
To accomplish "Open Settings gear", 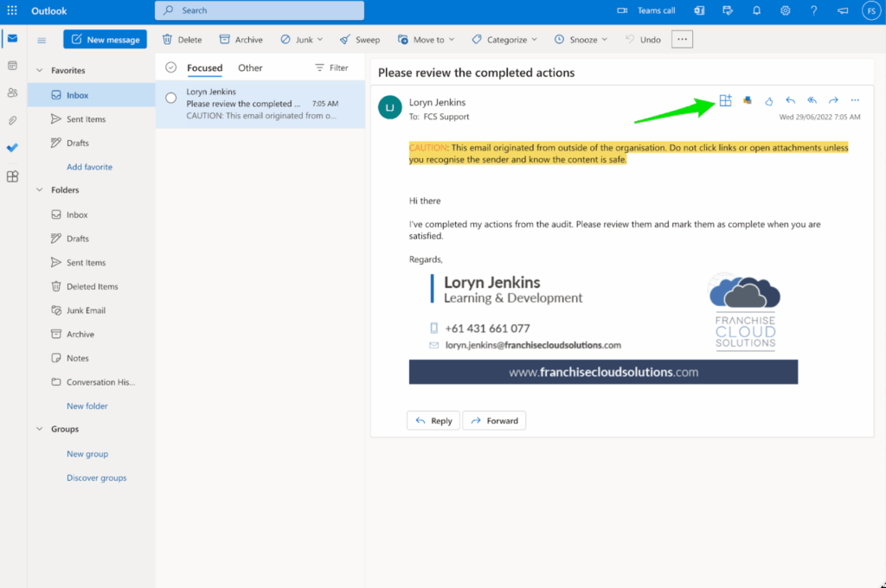I will [x=785, y=10].
